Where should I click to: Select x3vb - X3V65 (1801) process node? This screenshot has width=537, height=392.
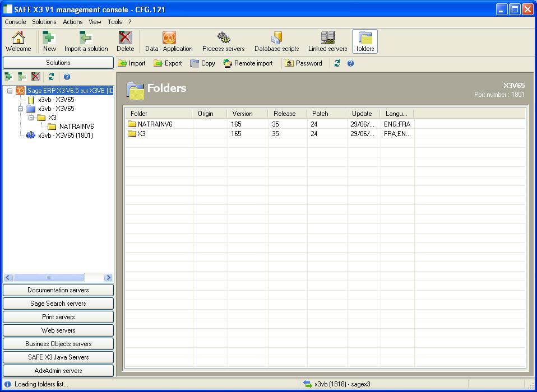tap(66, 136)
